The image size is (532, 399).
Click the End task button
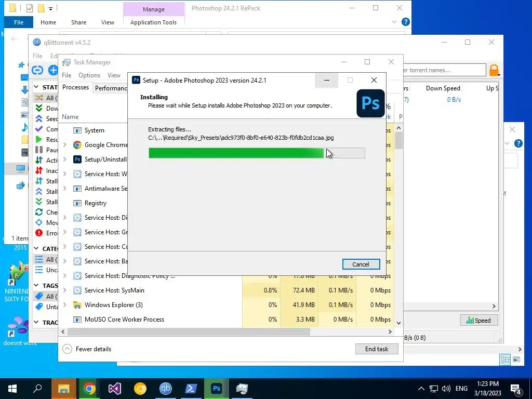coord(377,349)
